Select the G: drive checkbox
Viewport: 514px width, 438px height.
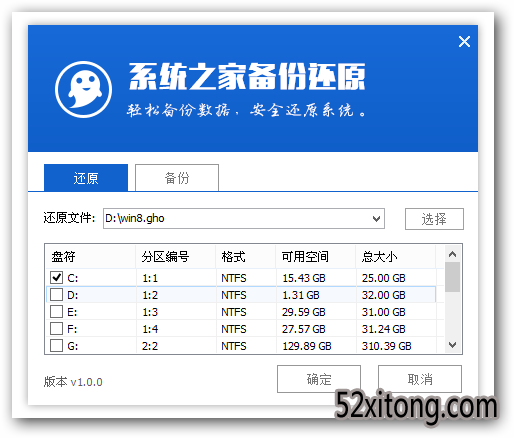tap(56, 346)
